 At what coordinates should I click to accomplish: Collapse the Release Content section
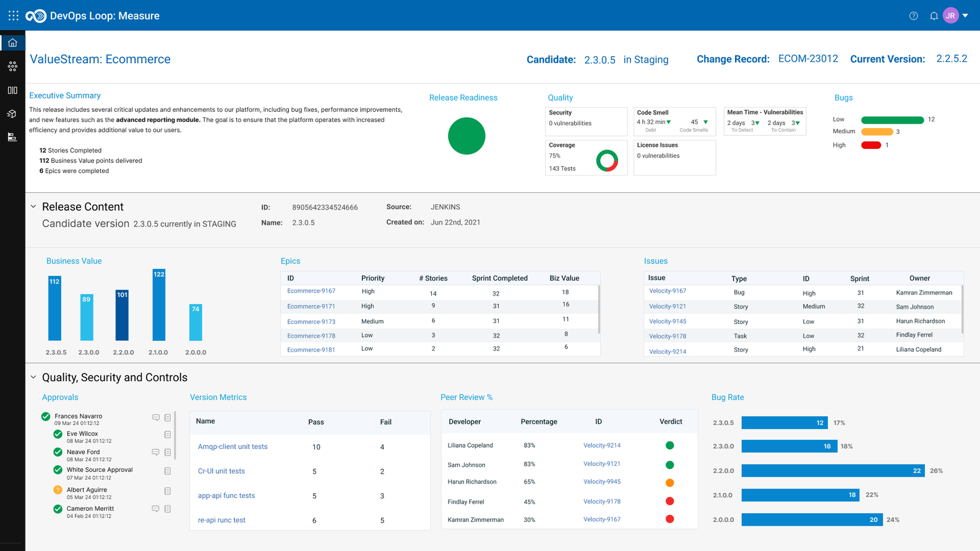tap(33, 207)
